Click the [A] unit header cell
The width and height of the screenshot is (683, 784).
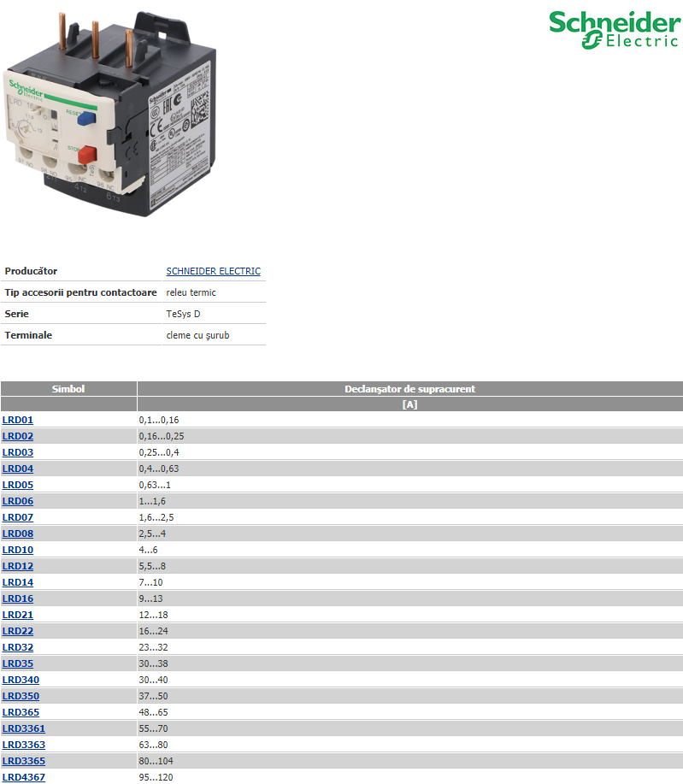pos(410,404)
